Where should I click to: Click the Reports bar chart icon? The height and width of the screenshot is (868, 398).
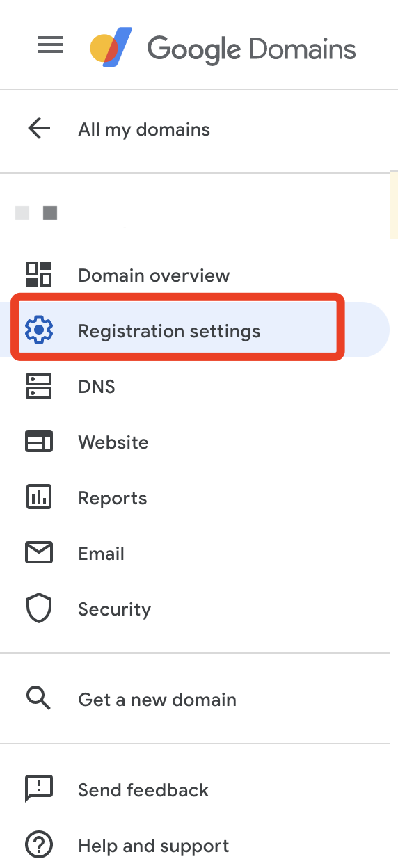tap(39, 497)
